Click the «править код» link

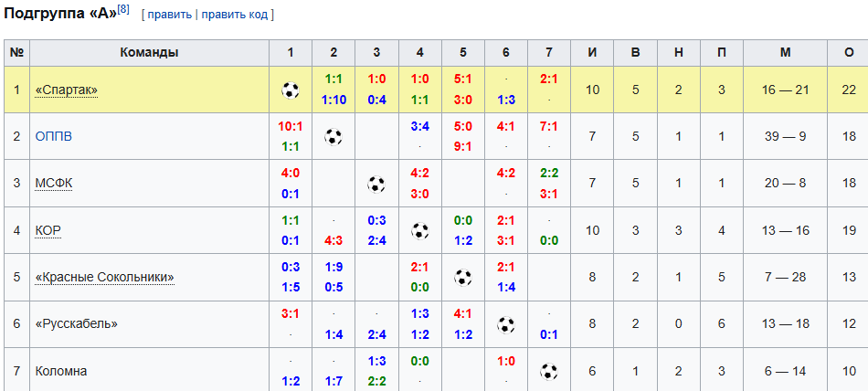(234, 15)
